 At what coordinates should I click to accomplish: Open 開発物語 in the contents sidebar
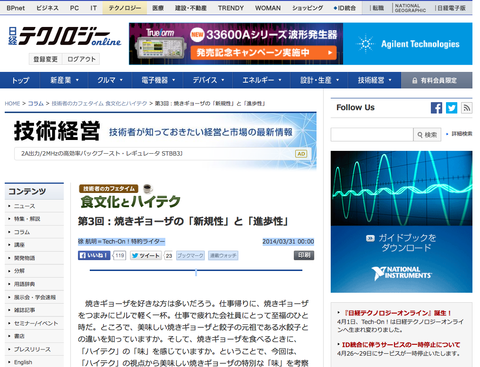[x=24, y=258]
